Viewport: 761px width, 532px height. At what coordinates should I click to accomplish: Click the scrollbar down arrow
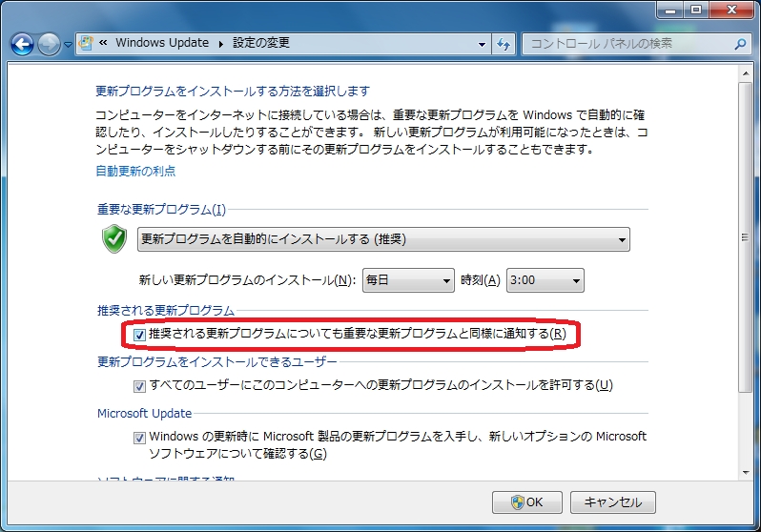[x=746, y=472]
